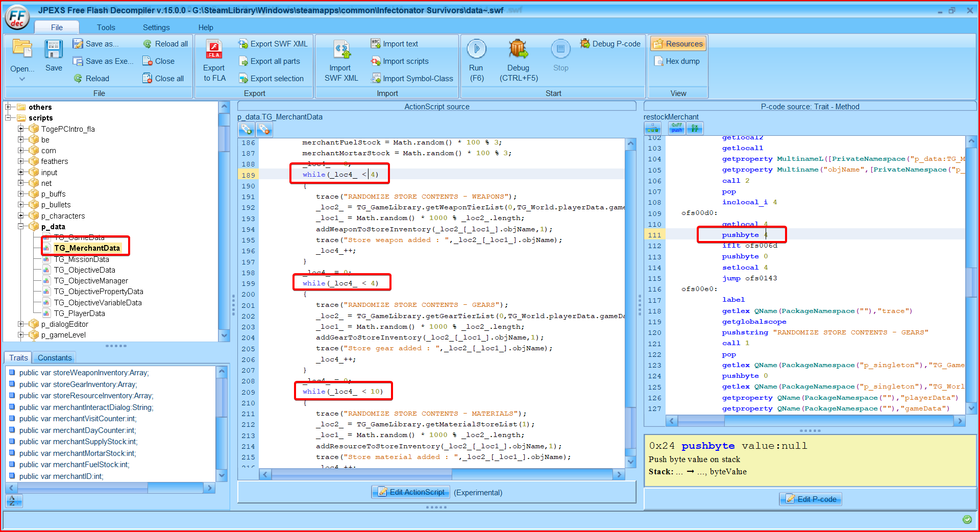Image resolution: width=980 pixels, height=532 pixels.
Task: Click the Stop playback icon
Action: [x=560, y=49]
